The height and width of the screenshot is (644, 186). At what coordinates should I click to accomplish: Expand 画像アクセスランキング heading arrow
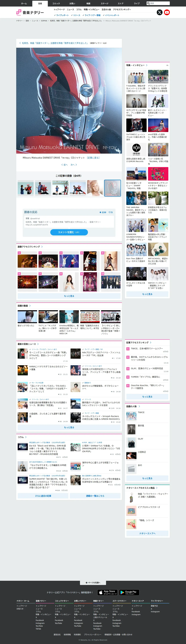42,247
